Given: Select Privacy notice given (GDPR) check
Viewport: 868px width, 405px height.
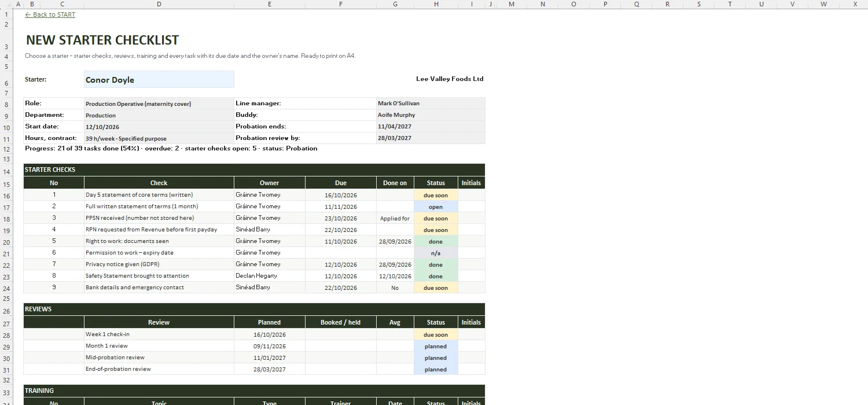Looking at the screenshot, I should point(159,264).
